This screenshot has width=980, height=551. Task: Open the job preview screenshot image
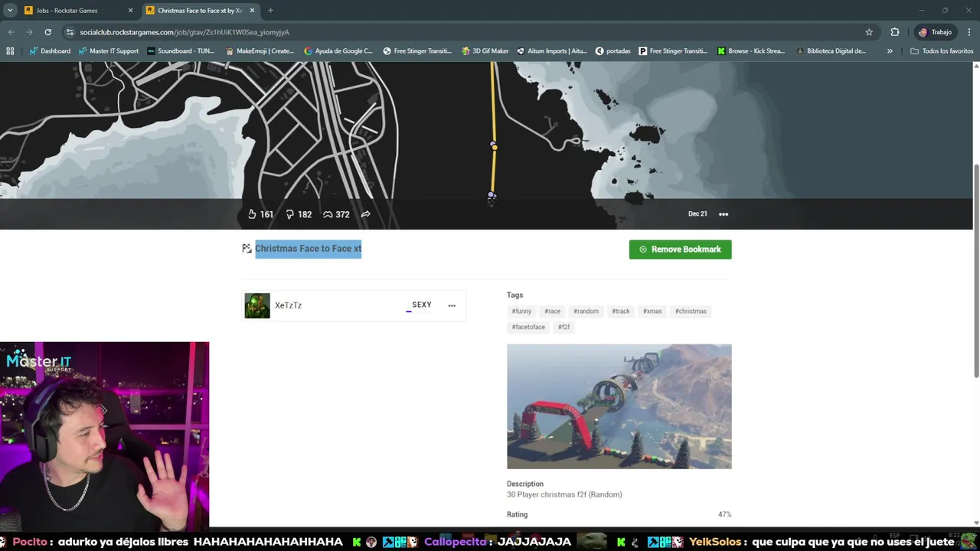[x=619, y=406]
